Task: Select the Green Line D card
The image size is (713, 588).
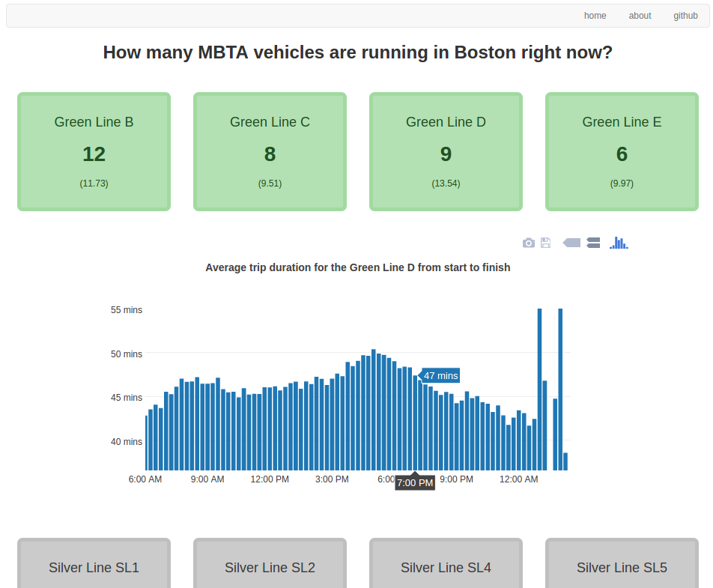Action: coord(446,151)
